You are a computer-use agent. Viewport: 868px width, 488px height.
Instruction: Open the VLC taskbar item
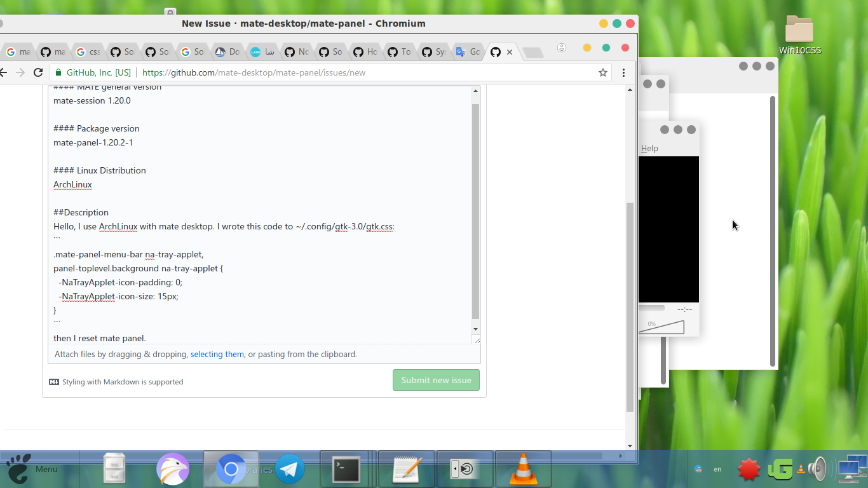click(x=524, y=469)
